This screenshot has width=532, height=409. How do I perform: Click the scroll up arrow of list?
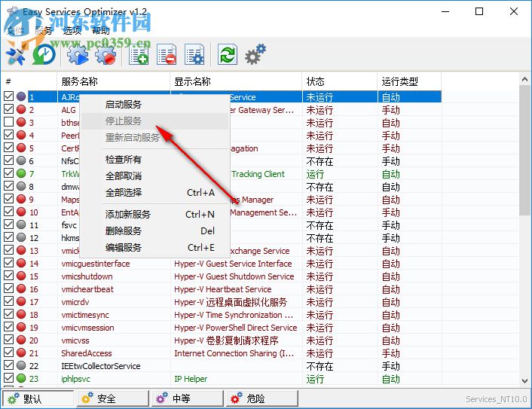coord(524,79)
